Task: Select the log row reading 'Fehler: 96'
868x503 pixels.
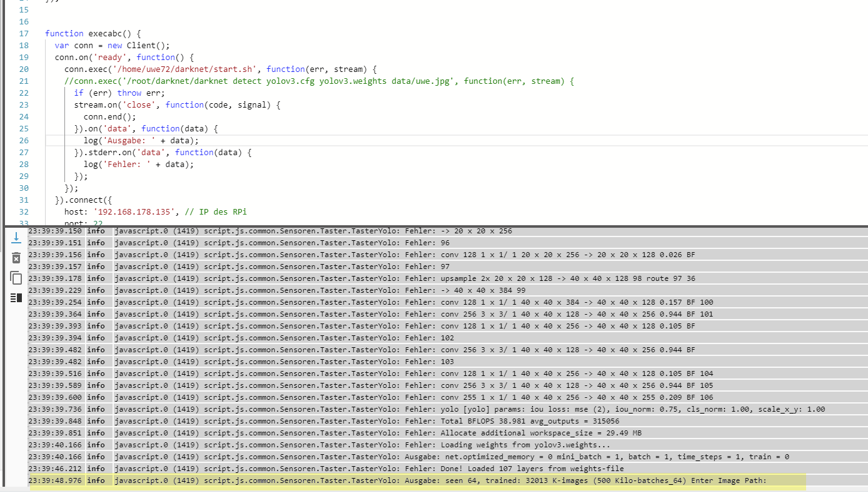Action: click(447, 243)
